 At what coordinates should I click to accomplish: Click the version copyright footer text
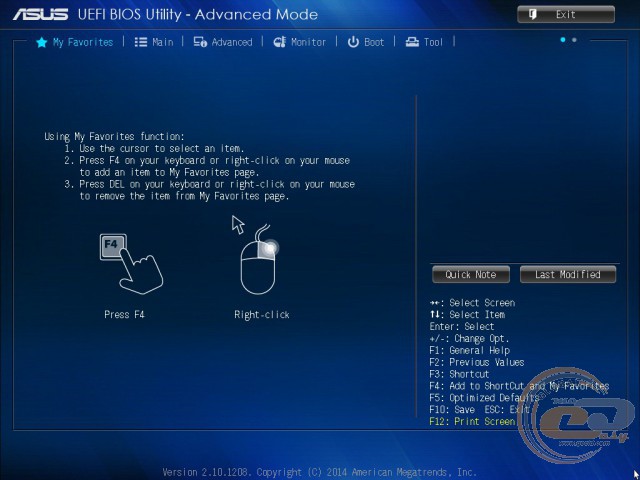point(320,472)
